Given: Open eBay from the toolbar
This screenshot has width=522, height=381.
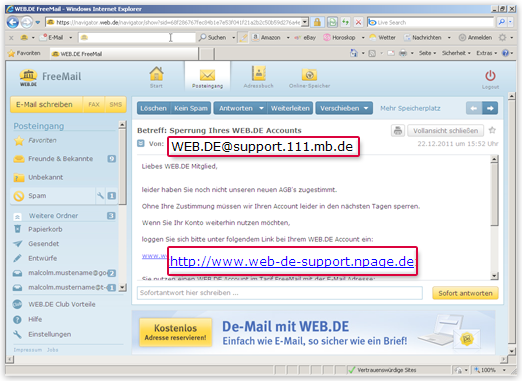Looking at the screenshot, I should coord(305,38).
